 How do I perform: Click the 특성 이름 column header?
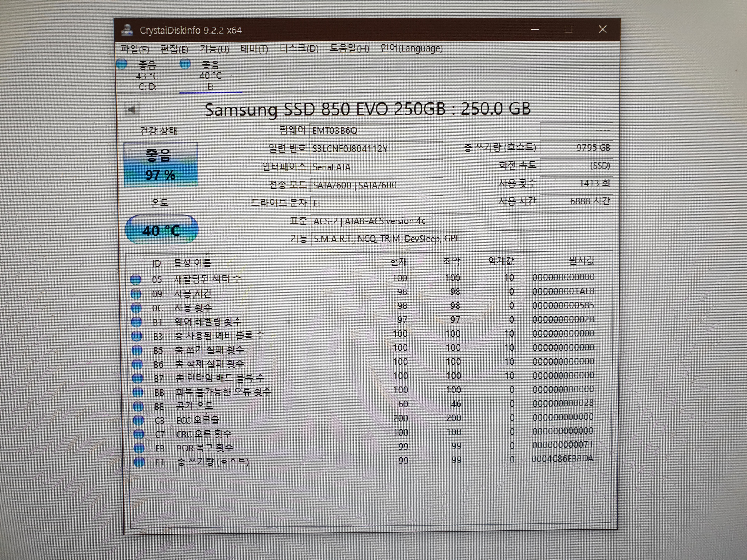click(192, 263)
